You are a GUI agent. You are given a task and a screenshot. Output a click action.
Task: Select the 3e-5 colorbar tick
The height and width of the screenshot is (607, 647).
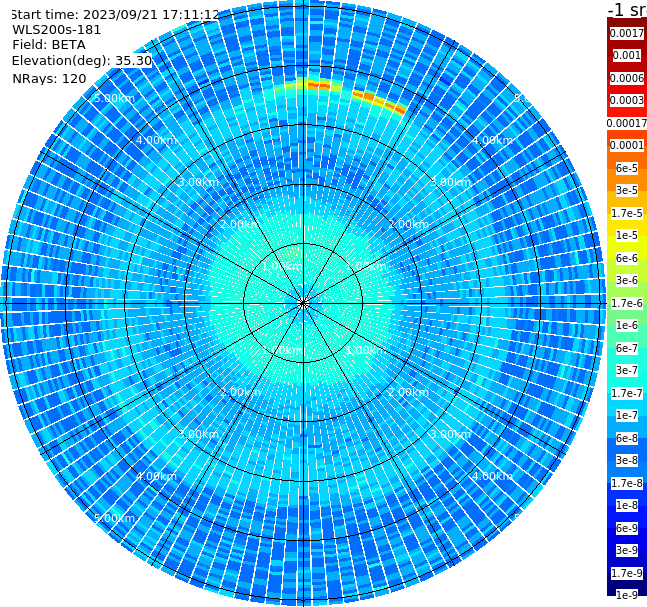click(627, 190)
